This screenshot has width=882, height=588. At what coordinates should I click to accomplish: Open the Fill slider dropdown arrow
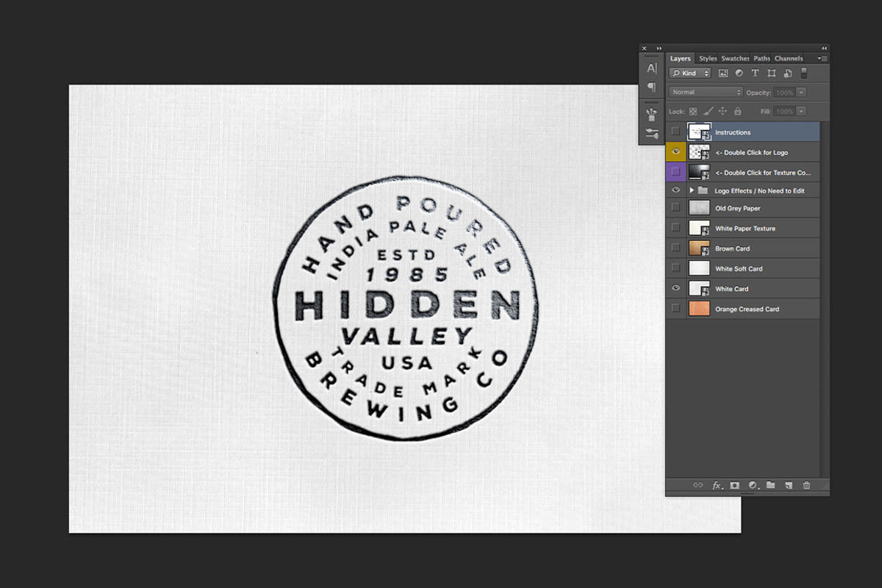point(801,111)
